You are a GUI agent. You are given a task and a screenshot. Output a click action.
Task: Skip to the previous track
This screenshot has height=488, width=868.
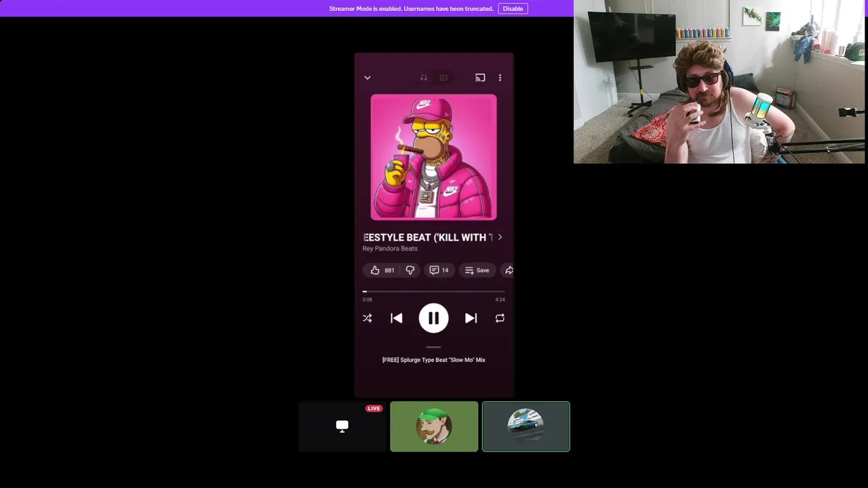coord(397,318)
